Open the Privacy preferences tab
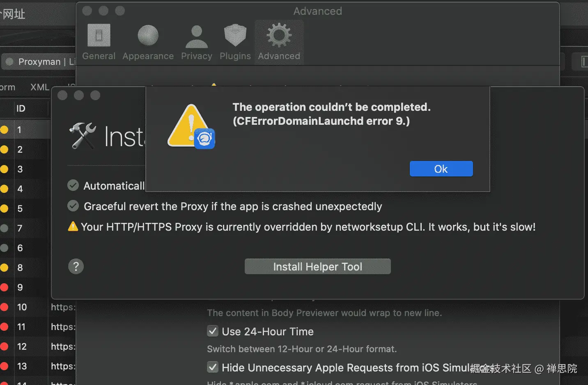Viewport: 588px width, 385px height. [x=197, y=41]
